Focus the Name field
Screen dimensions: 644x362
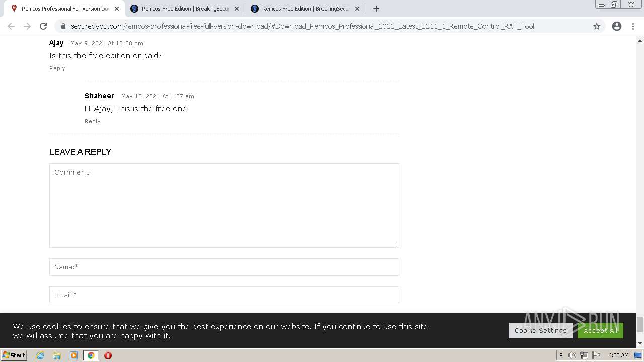pos(224,267)
